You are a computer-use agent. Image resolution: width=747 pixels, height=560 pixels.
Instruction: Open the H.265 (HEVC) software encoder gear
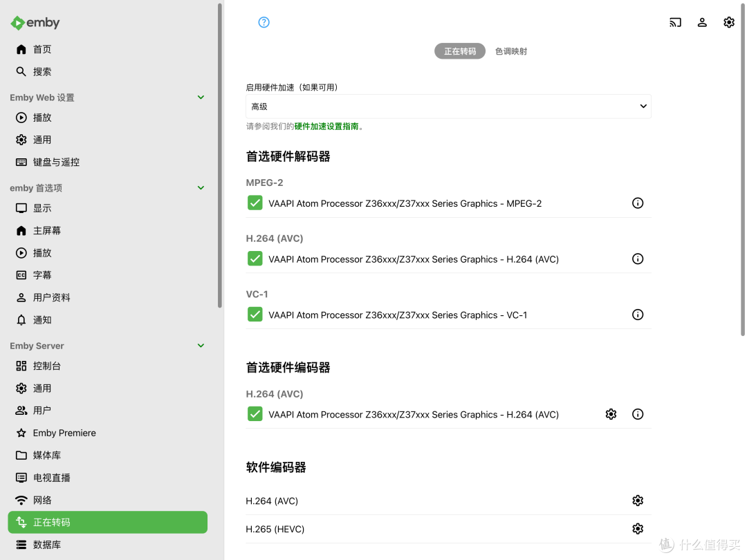[x=637, y=528]
